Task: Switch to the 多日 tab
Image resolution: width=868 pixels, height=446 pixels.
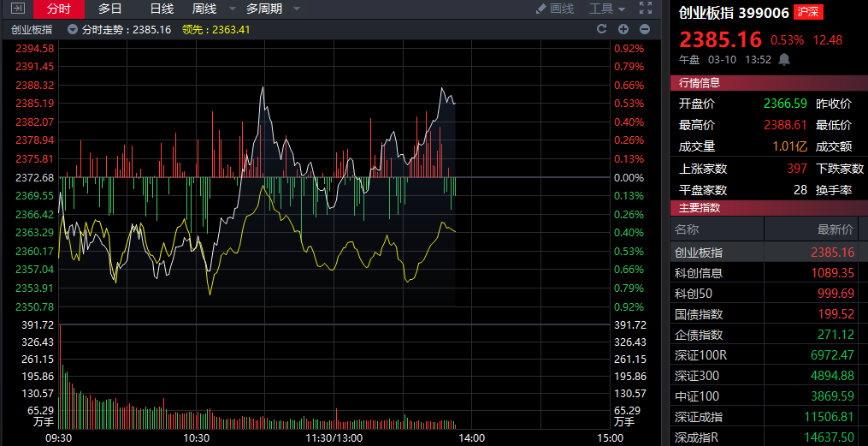Action: pos(110,9)
